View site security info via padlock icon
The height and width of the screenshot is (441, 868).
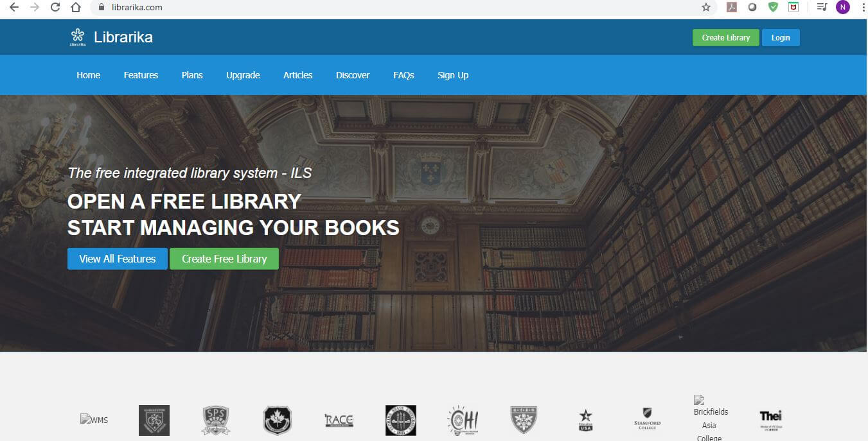click(102, 8)
